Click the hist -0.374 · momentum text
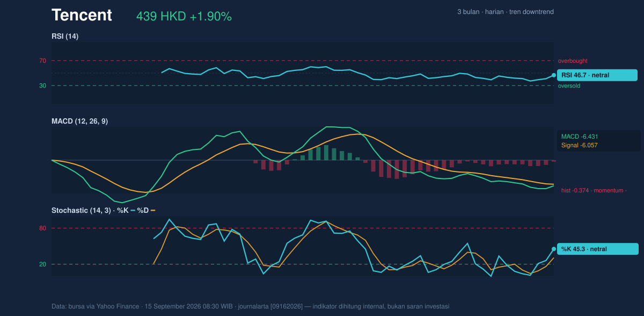Viewport: 644px width, 316px height. [x=594, y=190]
